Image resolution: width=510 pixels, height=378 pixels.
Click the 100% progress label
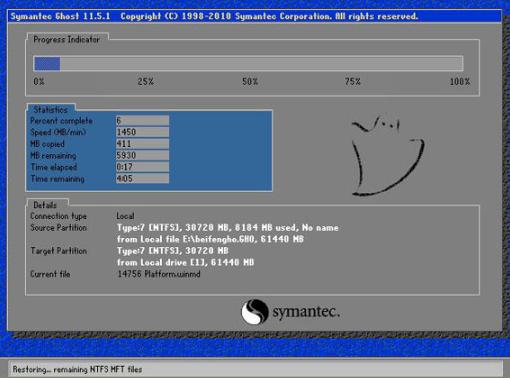460,81
